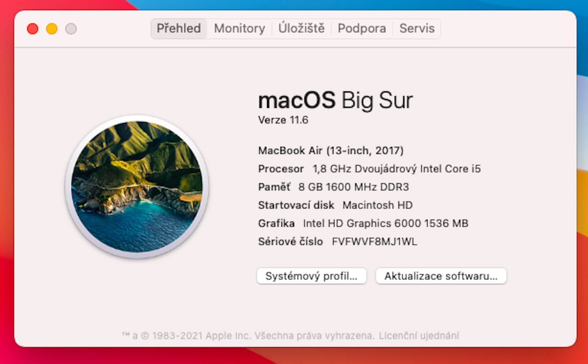This screenshot has width=588, height=364.
Task: Click the serial number FVFWVF8MJ1WL
Action: pos(374,242)
